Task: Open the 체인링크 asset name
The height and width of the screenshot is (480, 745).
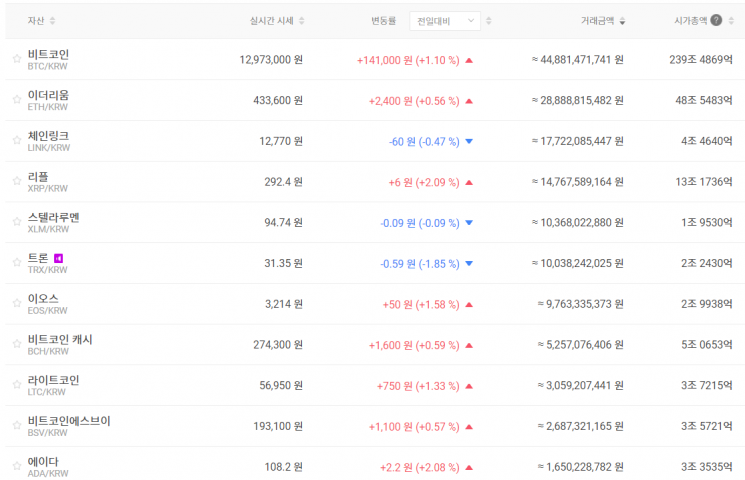Action: click(x=48, y=136)
